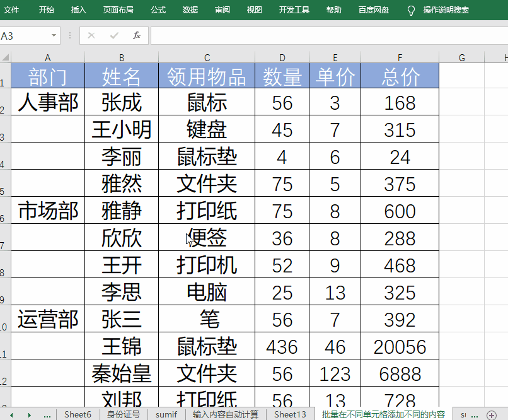Click inside the formula bar

point(329,36)
